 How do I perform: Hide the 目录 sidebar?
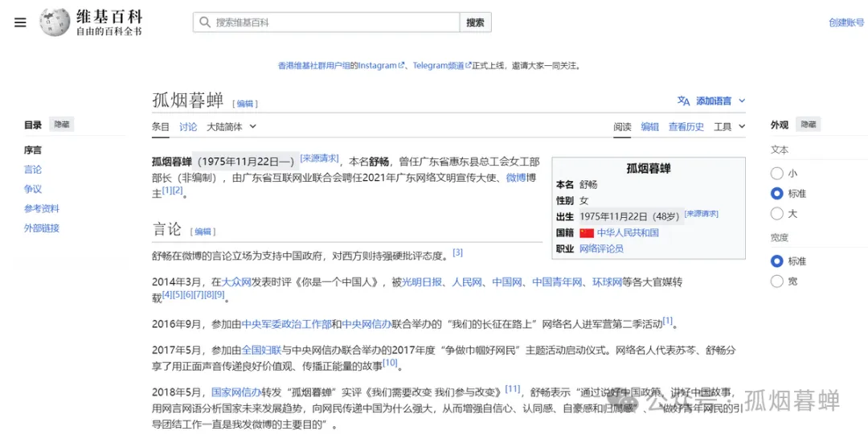click(61, 125)
